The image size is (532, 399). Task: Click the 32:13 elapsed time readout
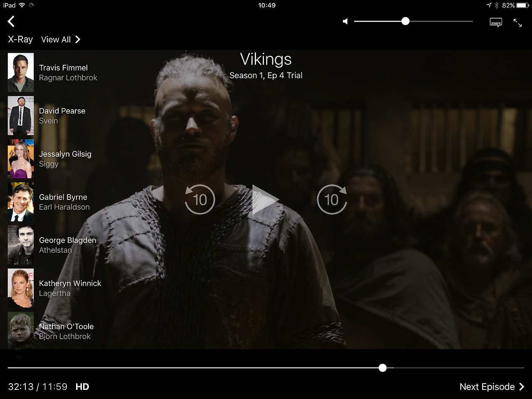click(x=21, y=387)
